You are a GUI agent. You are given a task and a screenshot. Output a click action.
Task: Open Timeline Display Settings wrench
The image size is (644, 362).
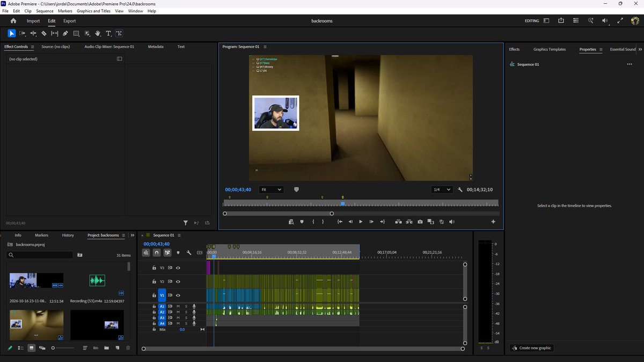pos(189,253)
